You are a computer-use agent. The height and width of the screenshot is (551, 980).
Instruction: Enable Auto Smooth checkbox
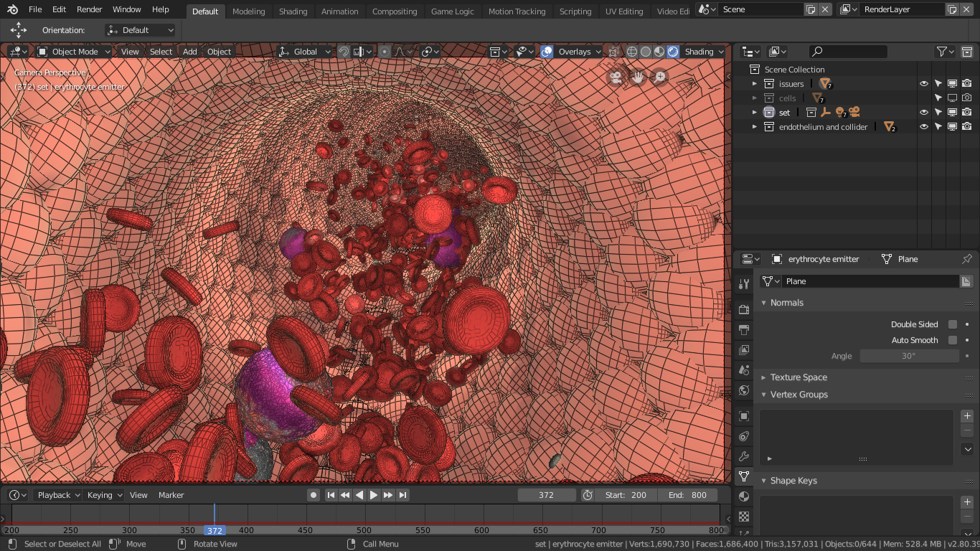[x=953, y=339]
